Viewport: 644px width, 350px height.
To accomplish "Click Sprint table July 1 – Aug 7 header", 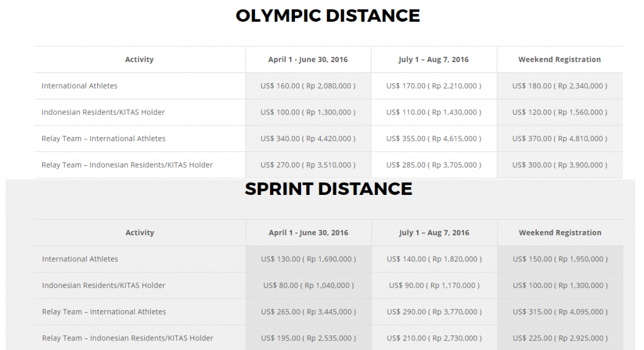I will click(x=434, y=233).
